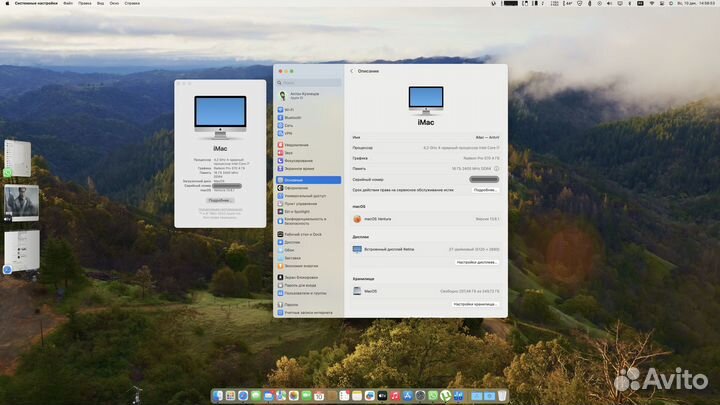This screenshot has height=405, width=720.
Task: Open Siri и Spotlight in sidebar
Action: pyautogui.click(x=309, y=211)
